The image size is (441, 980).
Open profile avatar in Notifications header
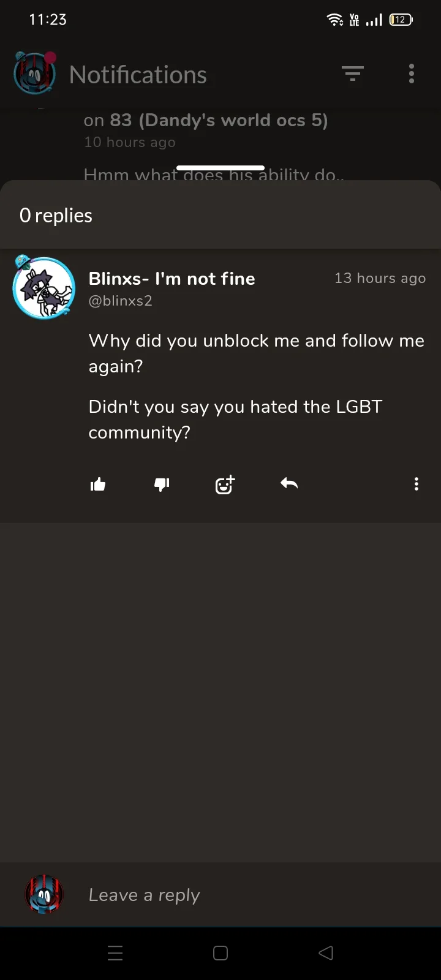35,73
